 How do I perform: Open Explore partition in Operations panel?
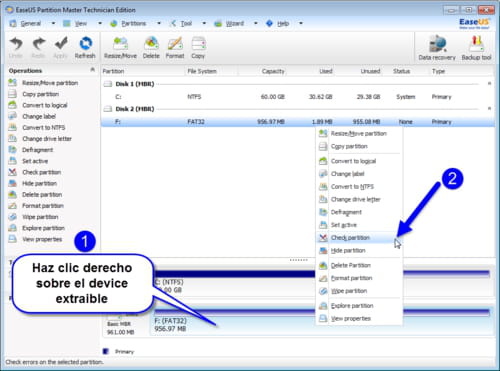point(37,228)
